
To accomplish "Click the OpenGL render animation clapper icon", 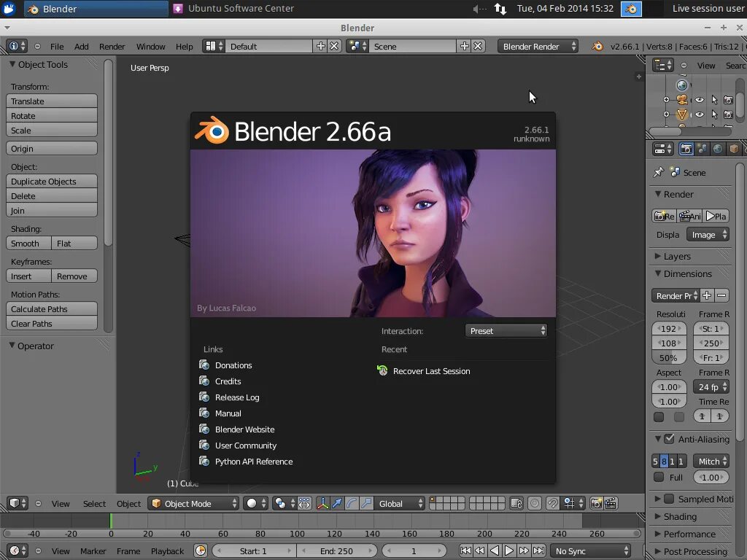I will click(x=611, y=503).
